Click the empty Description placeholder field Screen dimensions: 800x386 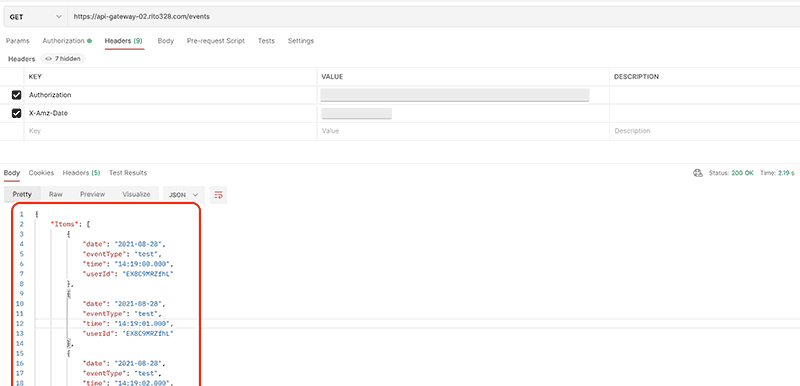point(705,131)
